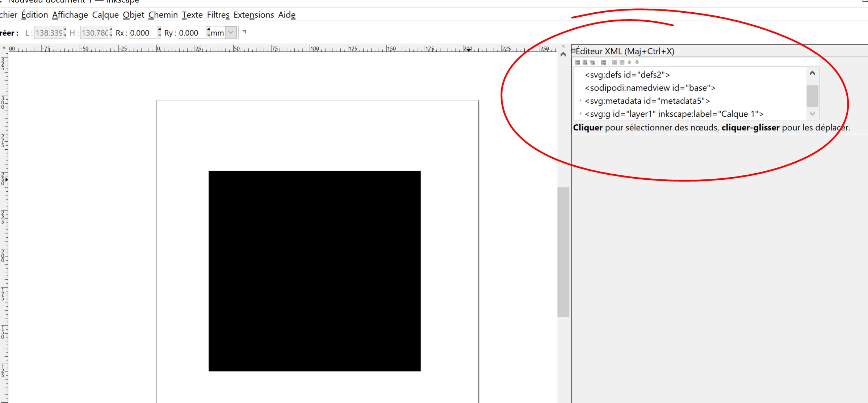Click the Rx radius input field
868x403 pixels.
point(143,33)
